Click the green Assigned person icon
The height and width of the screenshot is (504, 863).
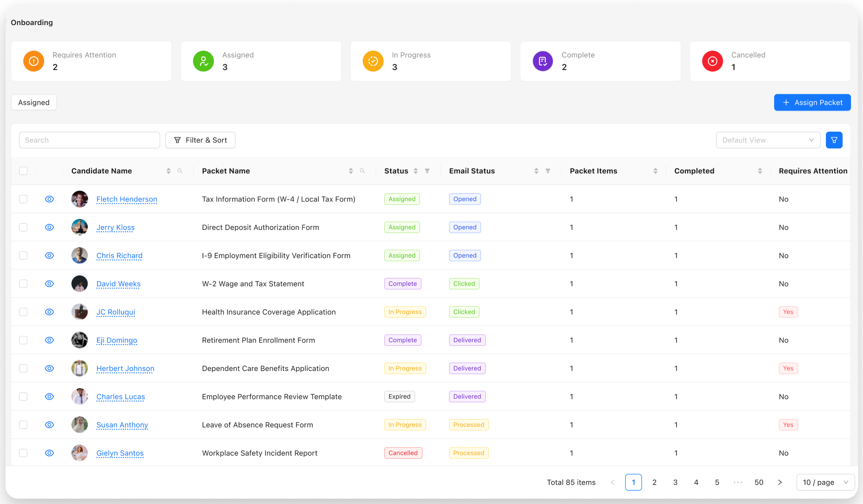click(204, 61)
